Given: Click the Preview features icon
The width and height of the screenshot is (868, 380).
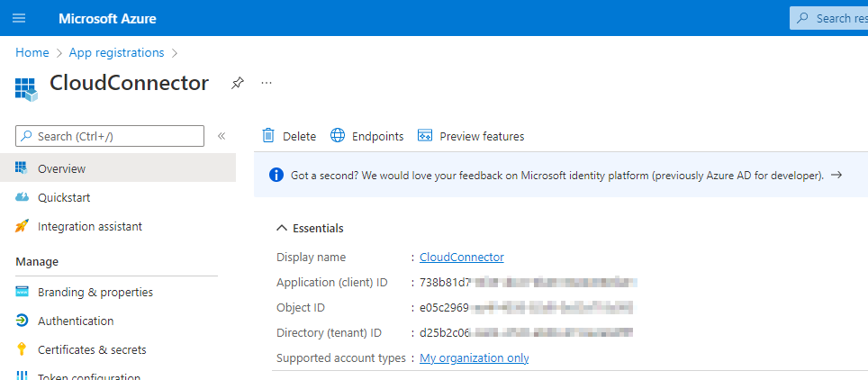Looking at the screenshot, I should (x=425, y=136).
